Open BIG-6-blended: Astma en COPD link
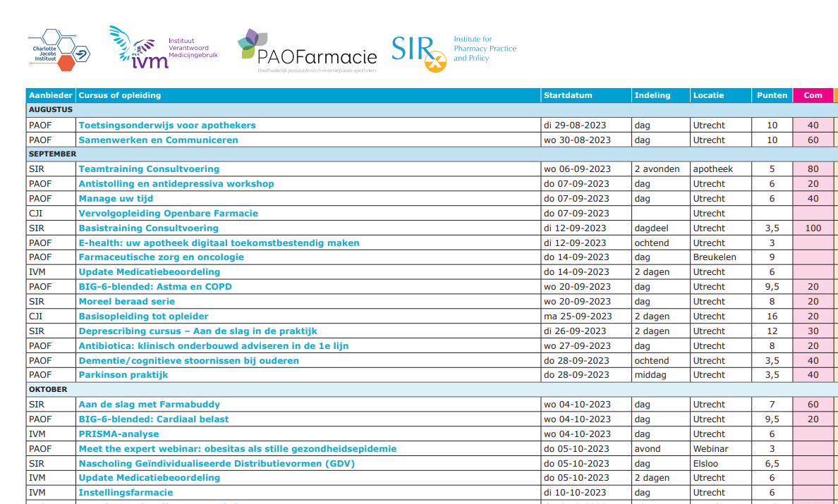838x504 pixels. (x=155, y=287)
